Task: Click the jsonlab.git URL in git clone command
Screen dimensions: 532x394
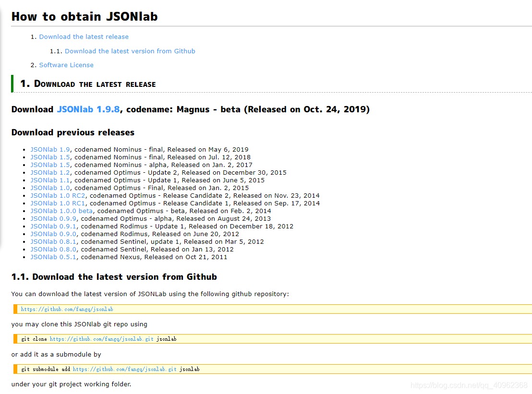Action: pos(101,339)
